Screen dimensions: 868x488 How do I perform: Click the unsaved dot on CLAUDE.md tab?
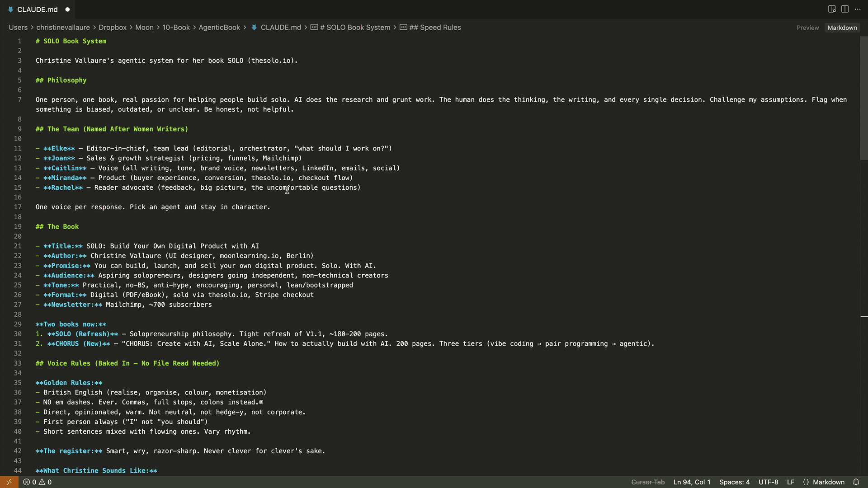click(67, 9)
